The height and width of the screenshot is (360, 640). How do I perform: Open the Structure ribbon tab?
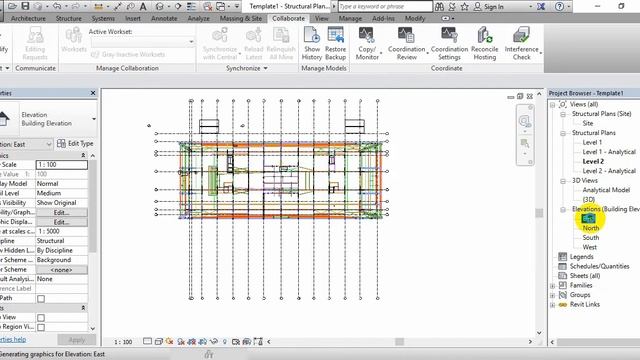click(69, 18)
